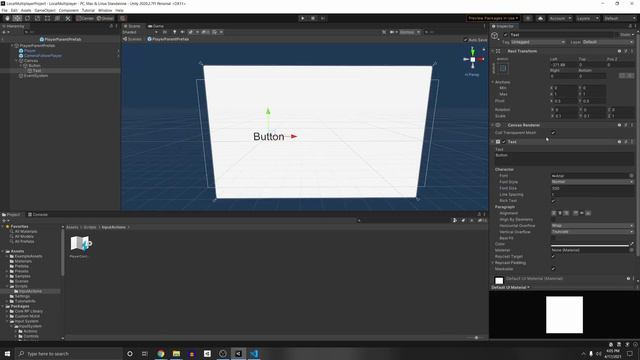640x360 pixels.
Task: Click Hierarchy add (+) dropdown button
Action: (5, 32)
